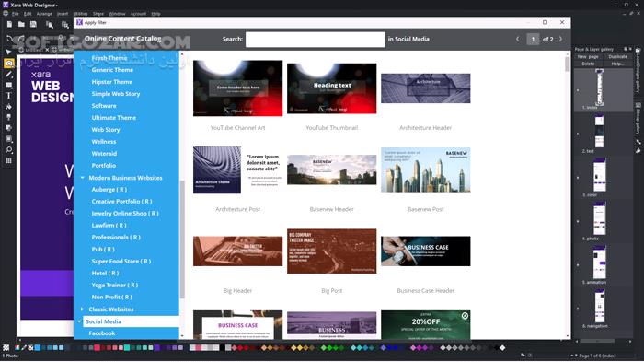Select page 2 text thumbnail in gallery
644x362 pixels.
599,132
